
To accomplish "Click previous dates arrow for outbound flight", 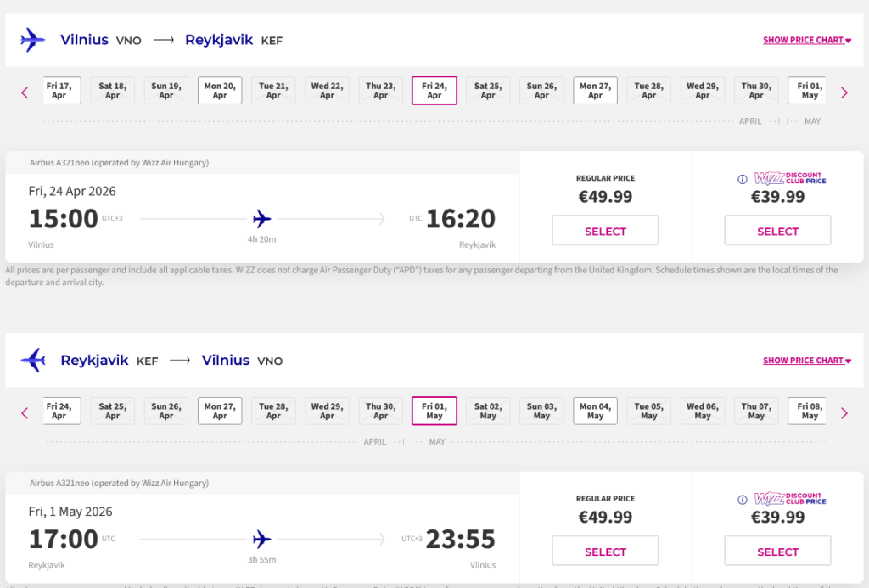I will click(x=25, y=92).
